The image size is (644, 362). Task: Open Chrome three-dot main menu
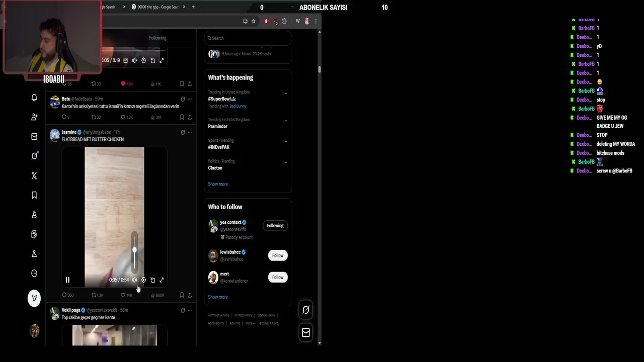[x=316, y=21]
